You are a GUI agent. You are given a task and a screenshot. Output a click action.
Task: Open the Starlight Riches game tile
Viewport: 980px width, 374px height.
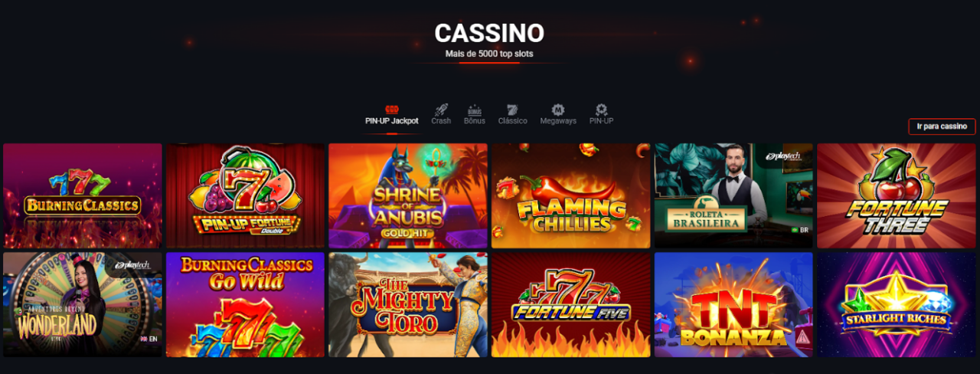pyautogui.click(x=897, y=304)
